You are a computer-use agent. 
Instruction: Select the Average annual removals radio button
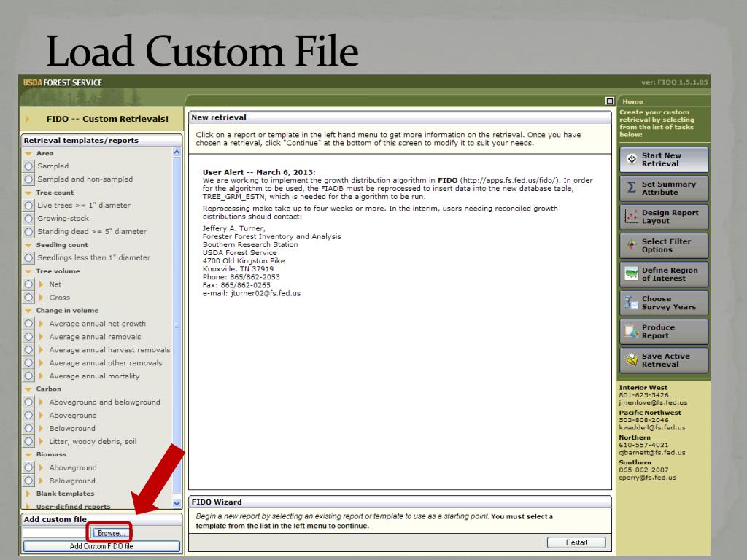click(x=28, y=337)
